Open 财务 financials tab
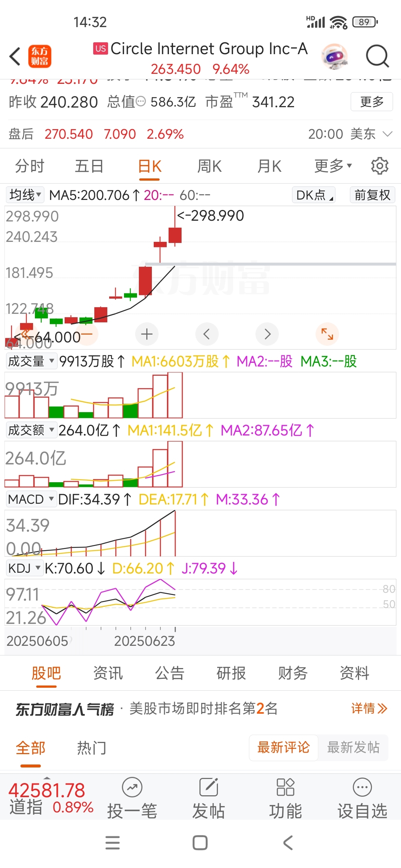The width and height of the screenshot is (401, 868). pos(293,673)
